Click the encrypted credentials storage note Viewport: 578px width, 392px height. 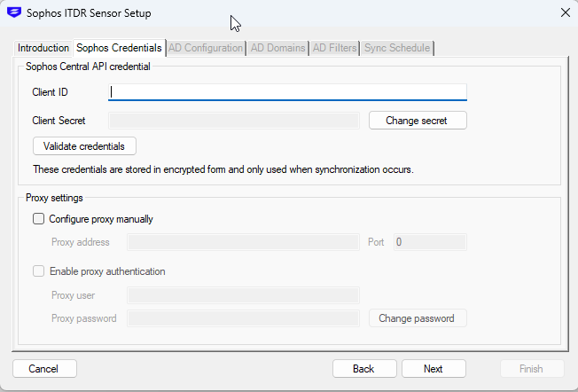[223, 169]
